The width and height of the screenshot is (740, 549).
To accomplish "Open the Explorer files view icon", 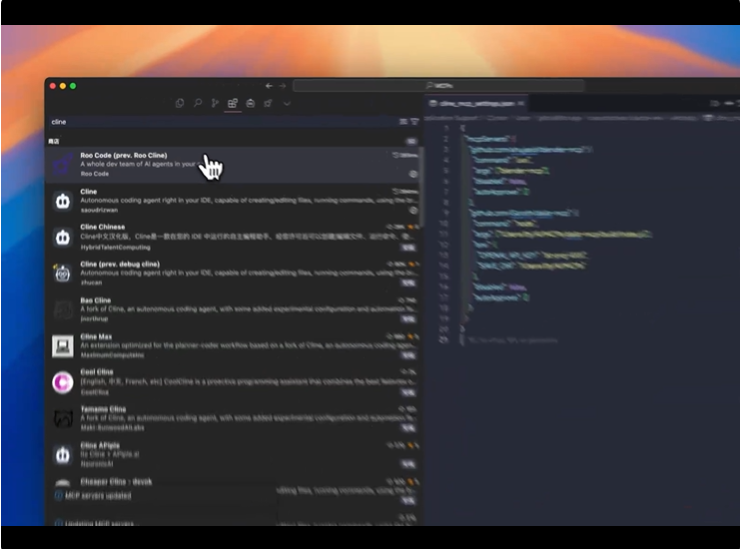I will click(x=179, y=103).
